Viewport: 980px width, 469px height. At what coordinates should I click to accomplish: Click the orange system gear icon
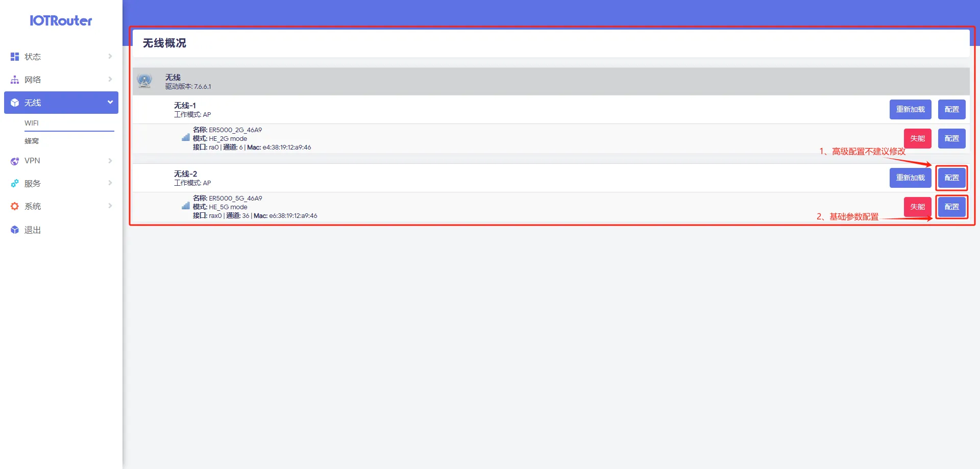[x=15, y=206]
